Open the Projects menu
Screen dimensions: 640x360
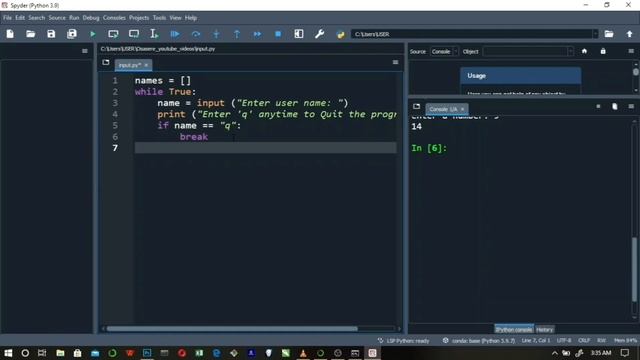(x=139, y=18)
